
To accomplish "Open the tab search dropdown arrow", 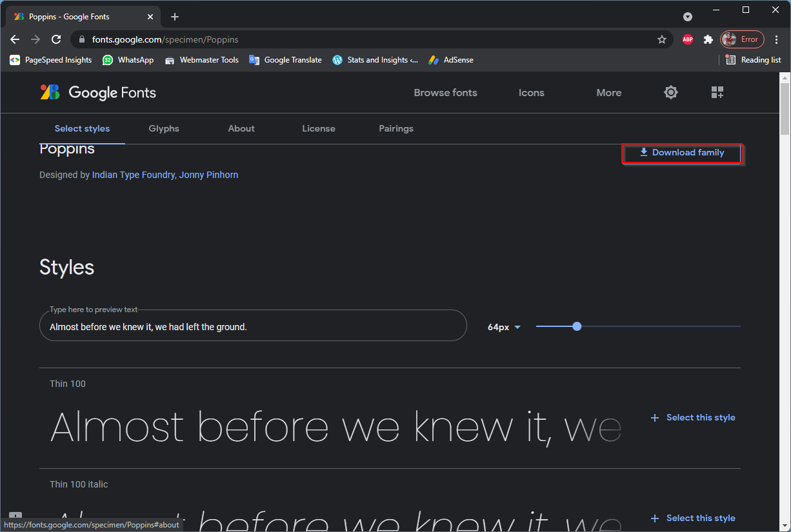I will (688, 17).
